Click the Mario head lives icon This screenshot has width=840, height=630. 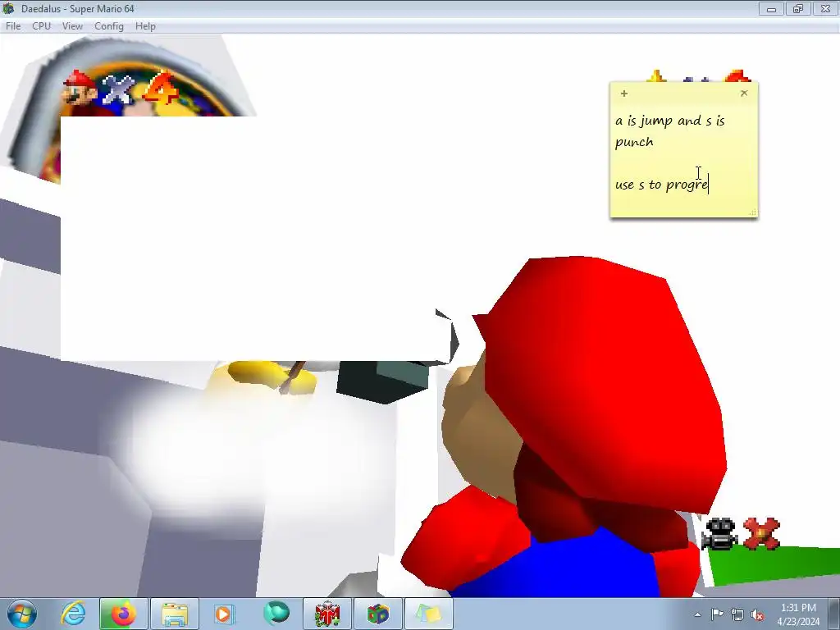[x=80, y=89]
